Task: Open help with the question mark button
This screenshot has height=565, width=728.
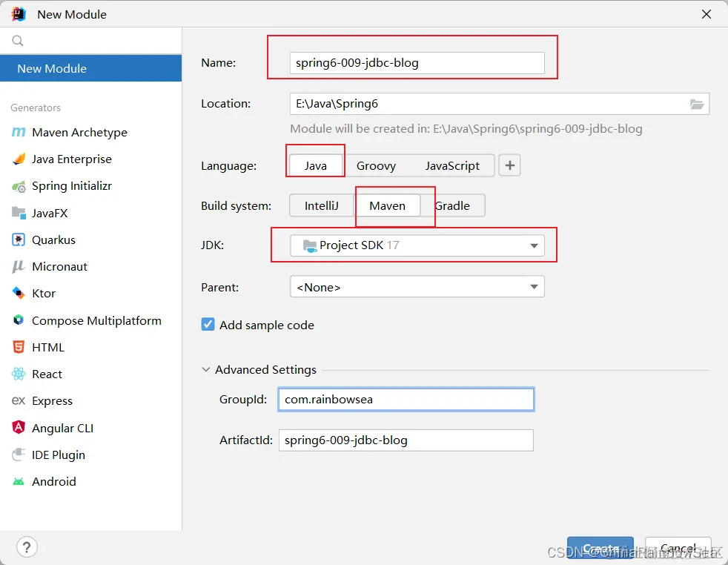Action: [x=27, y=547]
